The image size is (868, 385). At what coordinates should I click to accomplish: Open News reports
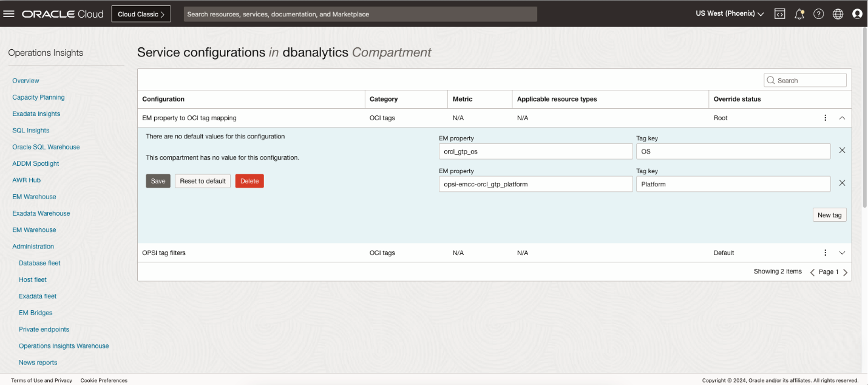click(x=38, y=363)
